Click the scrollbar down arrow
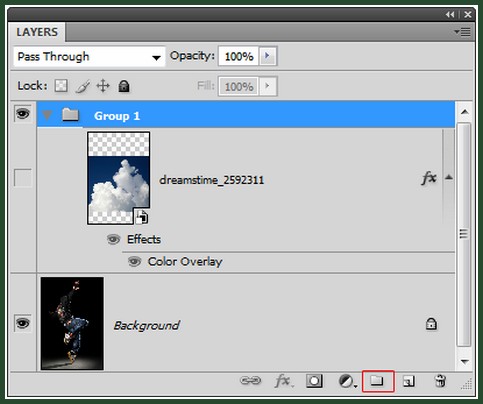Screen dimensions: 483x404 click(x=465, y=361)
